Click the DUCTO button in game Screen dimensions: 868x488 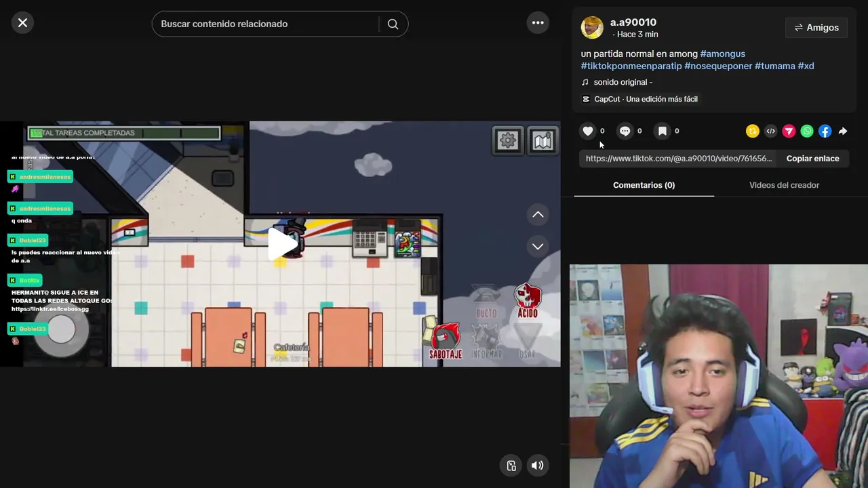486,301
